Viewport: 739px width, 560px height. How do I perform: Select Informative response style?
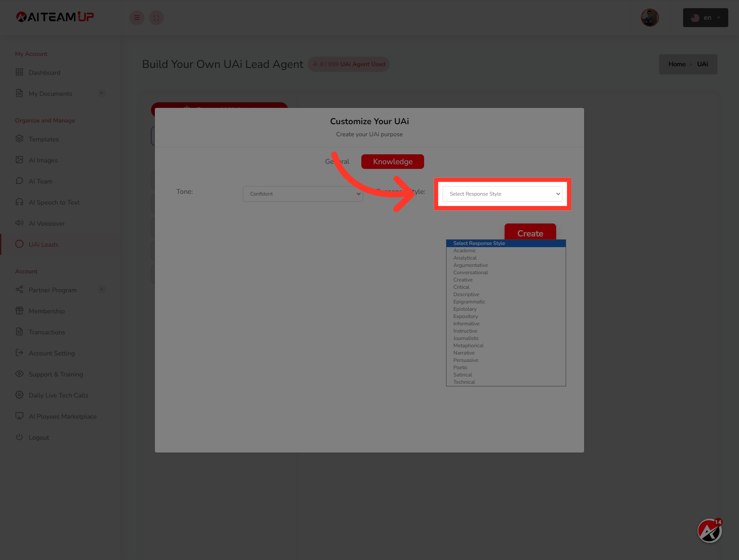[x=506, y=324]
